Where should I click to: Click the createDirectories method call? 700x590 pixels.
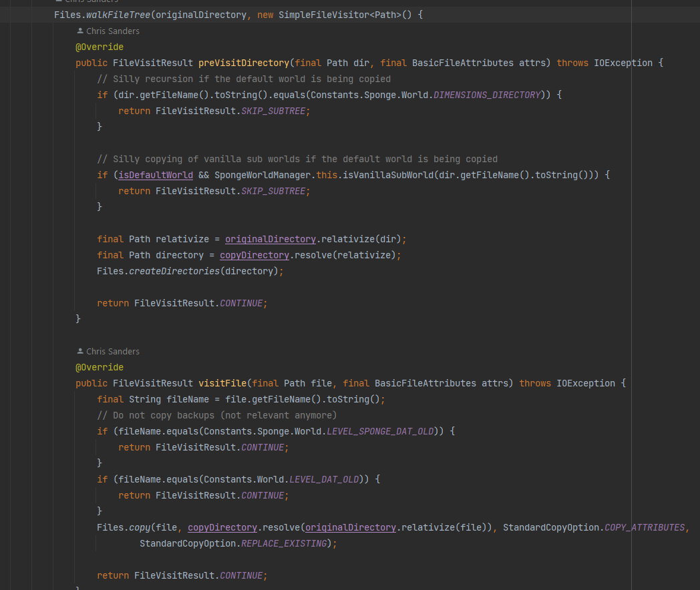pos(174,271)
